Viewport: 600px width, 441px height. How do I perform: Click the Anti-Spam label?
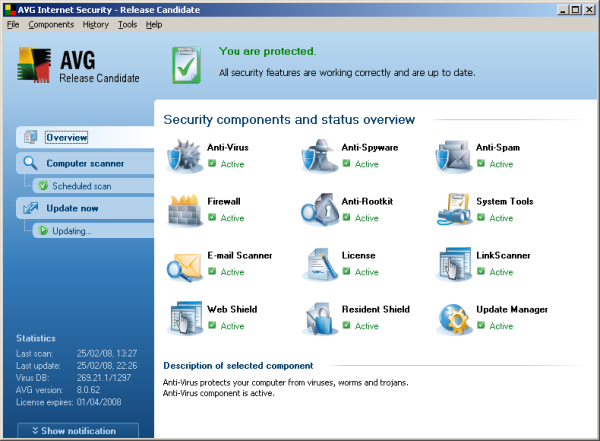(498, 147)
